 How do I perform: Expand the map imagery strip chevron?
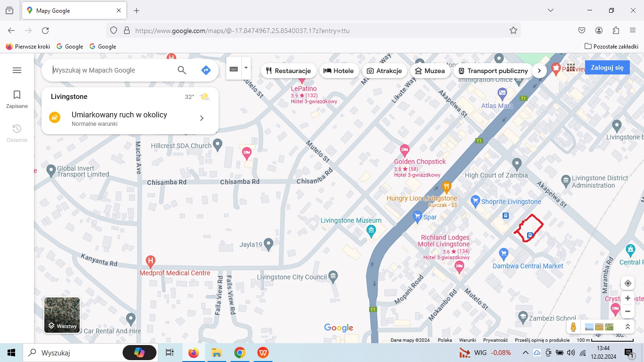[x=627, y=327]
